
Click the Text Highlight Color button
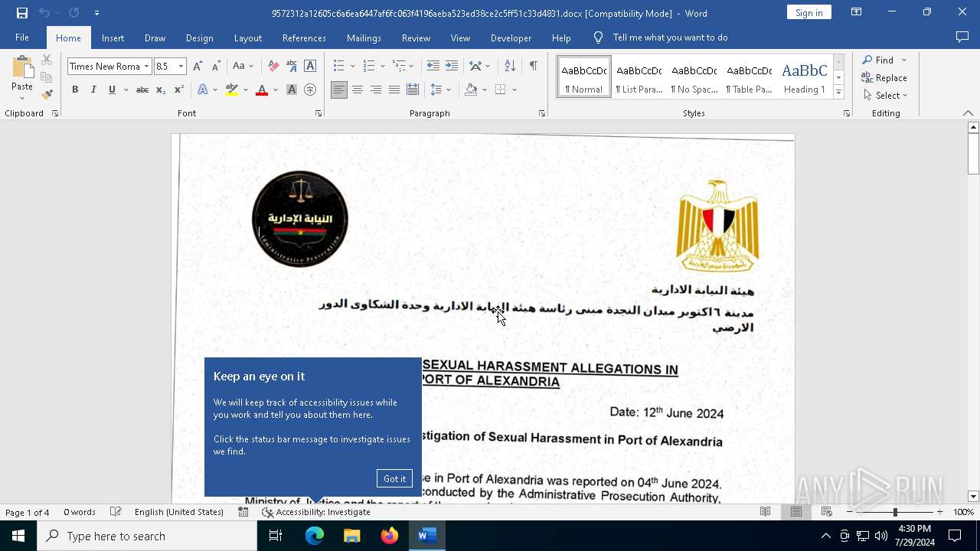232,90
